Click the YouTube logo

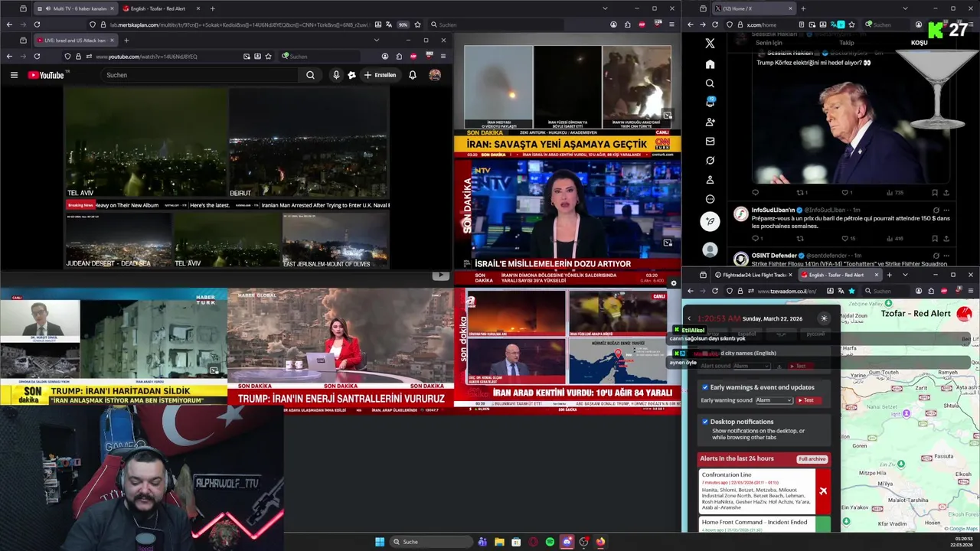(x=46, y=75)
